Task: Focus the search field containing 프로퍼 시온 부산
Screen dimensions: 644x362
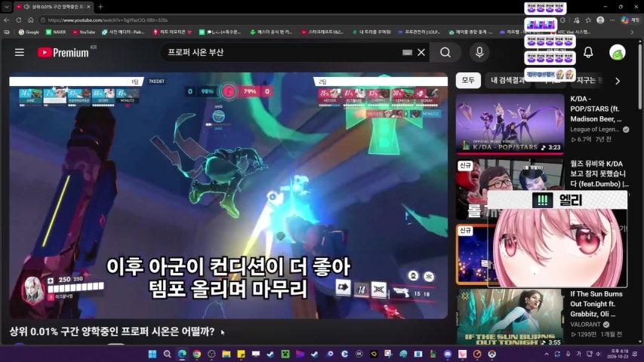Action: 283,53
